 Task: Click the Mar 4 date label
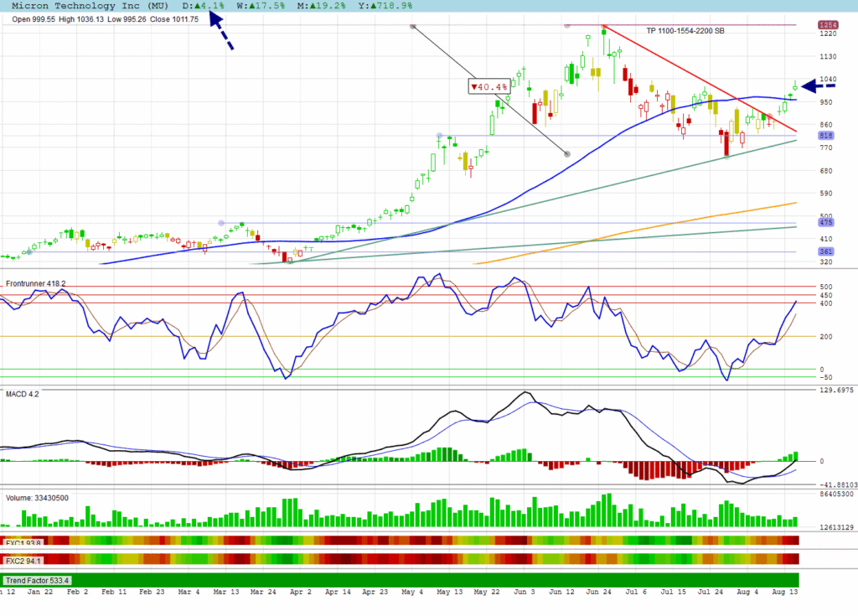(189, 592)
